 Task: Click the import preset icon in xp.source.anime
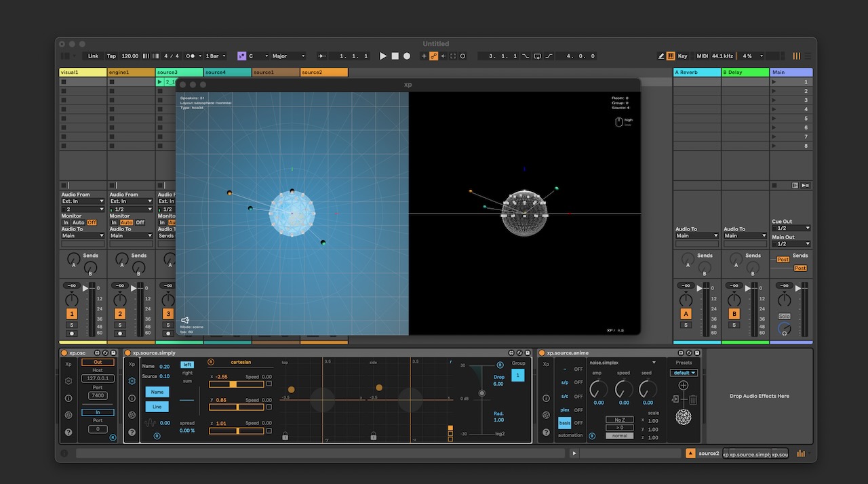pyautogui.click(x=676, y=399)
